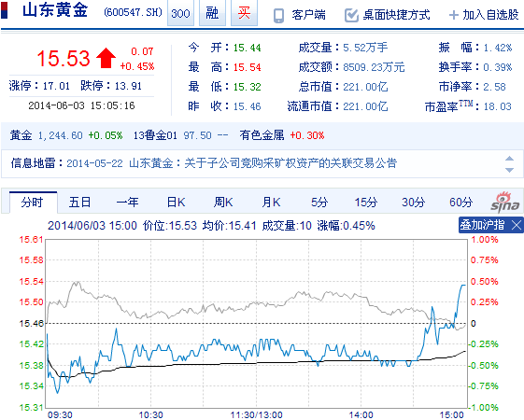Switch to the 30分 chart tab
Viewport: 524px width, 420px height.
pos(414,203)
